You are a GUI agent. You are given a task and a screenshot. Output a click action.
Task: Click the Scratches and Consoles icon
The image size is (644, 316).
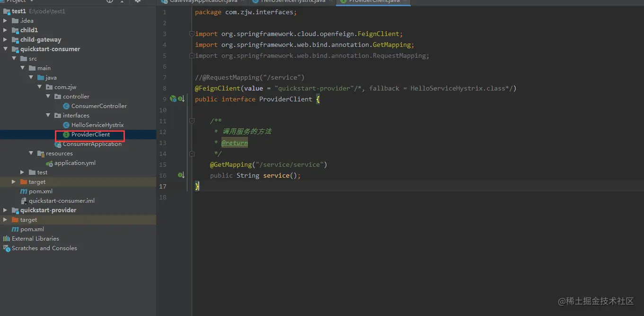[x=7, y=248]
